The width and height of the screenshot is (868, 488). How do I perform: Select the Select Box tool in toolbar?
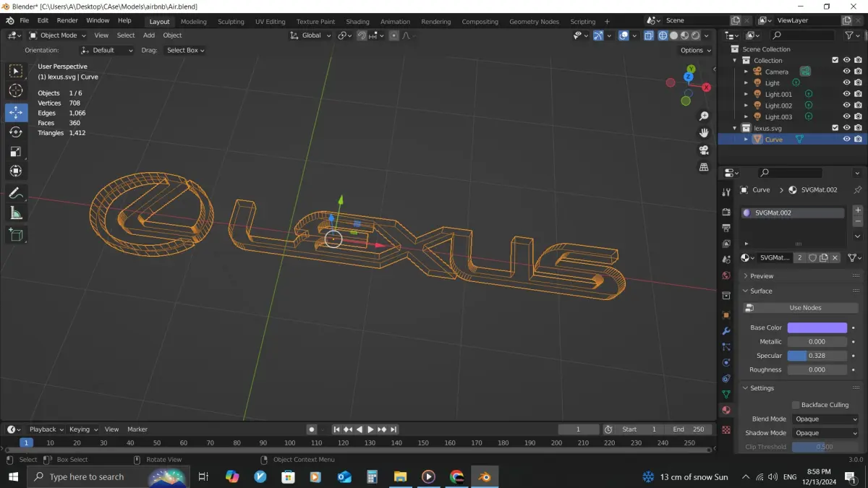(16, 71)
